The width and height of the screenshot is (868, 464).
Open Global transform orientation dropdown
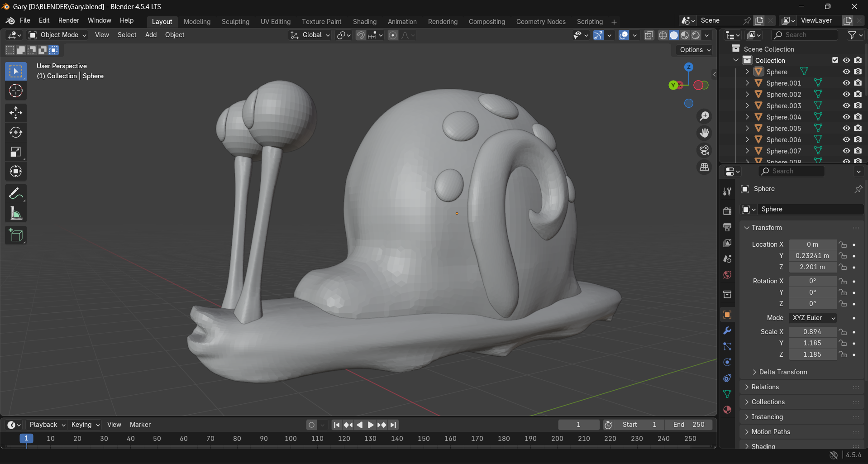pyautogui.click(x=310, y=35)
